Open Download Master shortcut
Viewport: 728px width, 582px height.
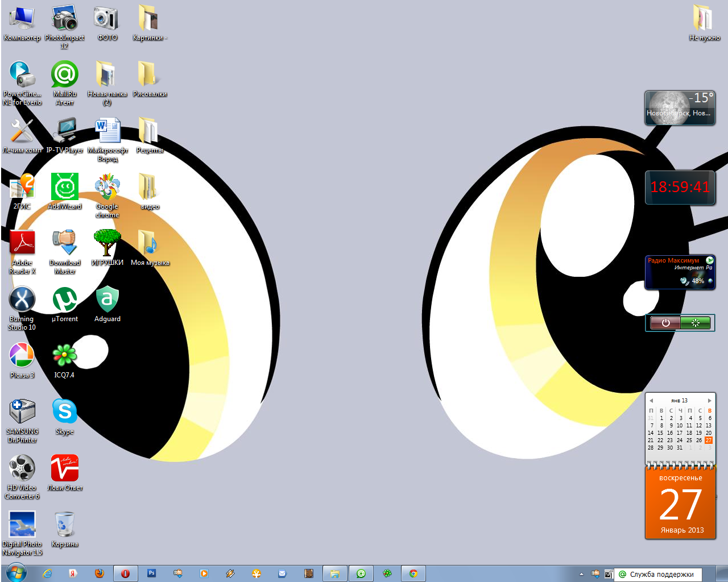(x=64, y=252)
